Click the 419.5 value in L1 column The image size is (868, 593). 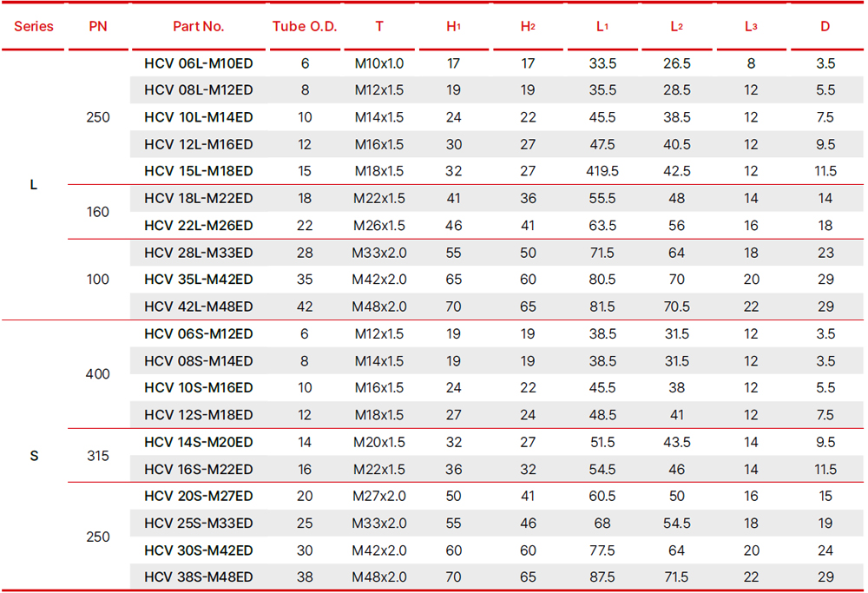[x=602, y=171]
